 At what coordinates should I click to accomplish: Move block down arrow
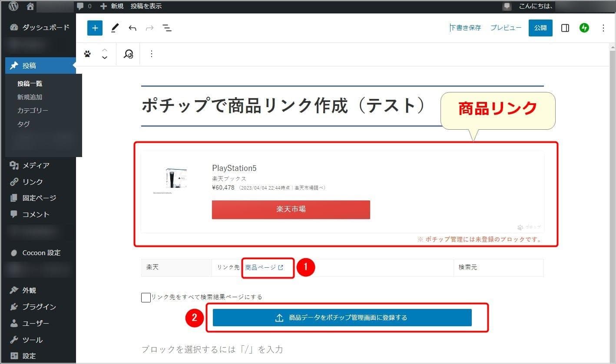click(104, 58)
